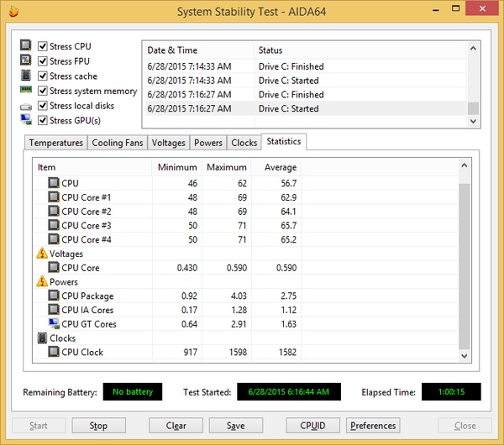The width and height of the screenshot is (504, 445).
Task: Click the FPU icon beside Stress FPU
Action: tap(26, 60)
